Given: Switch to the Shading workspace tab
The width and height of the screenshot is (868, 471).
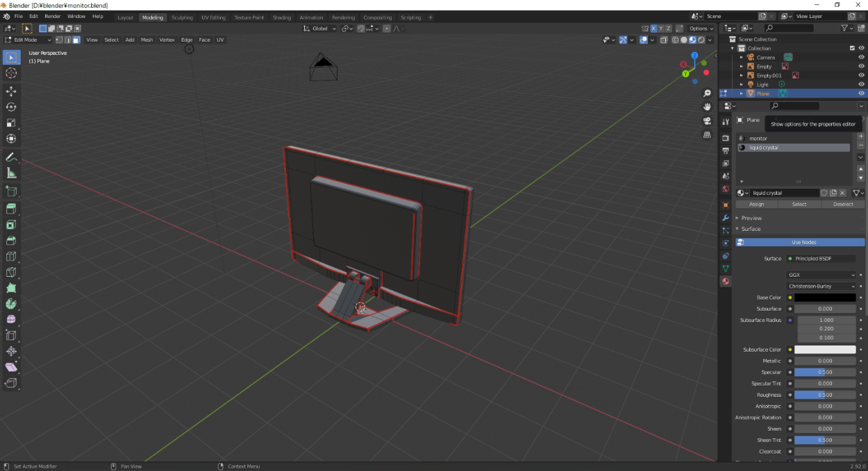Looking at the screenshot, I should pos(282,17).
